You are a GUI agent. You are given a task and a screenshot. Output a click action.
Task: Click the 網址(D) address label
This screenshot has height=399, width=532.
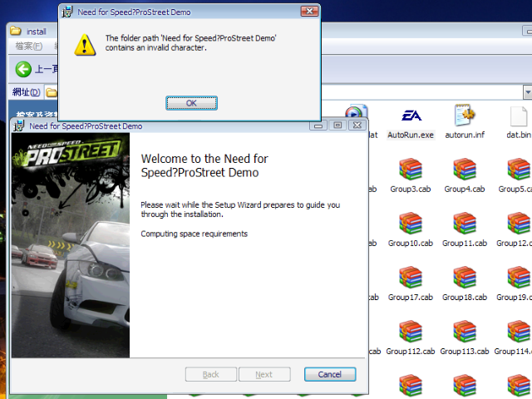tap(26, 92)
